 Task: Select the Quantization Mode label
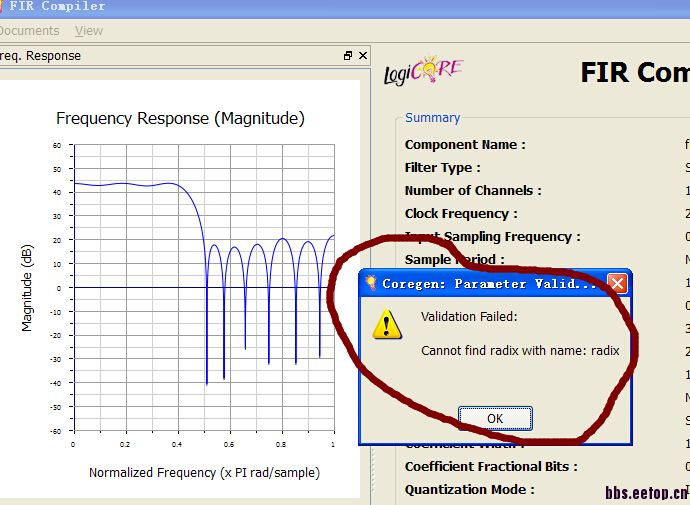coord(470,490)
